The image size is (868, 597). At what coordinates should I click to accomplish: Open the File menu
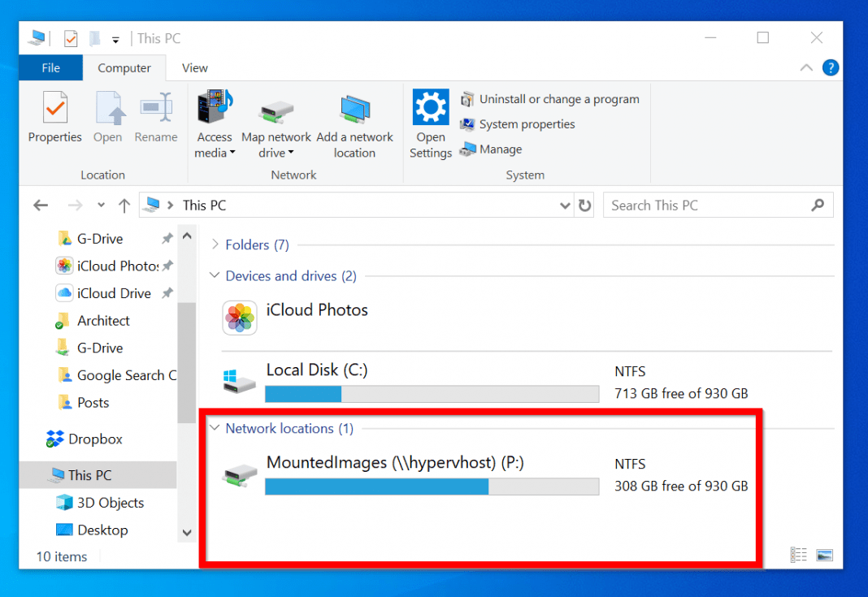pyautogui.click(x=50, y=67)
